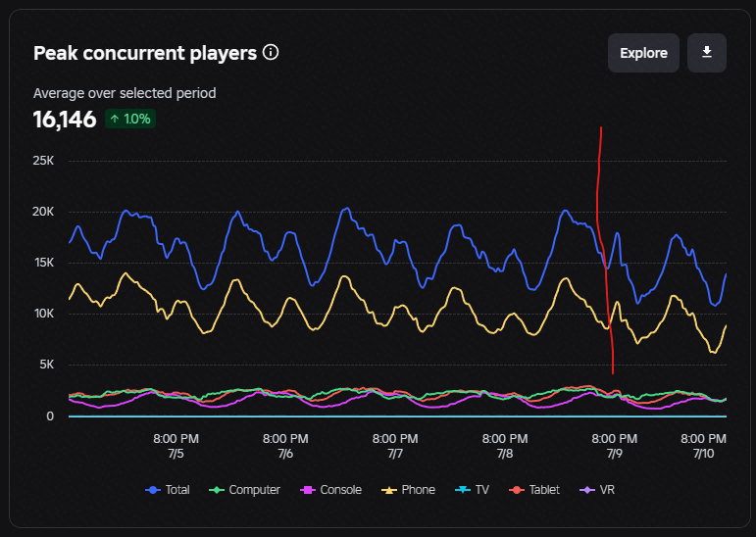Click the 8:00 PM 7/9 axis label
This screenshot has height=537, width=756.
[614, 446]
